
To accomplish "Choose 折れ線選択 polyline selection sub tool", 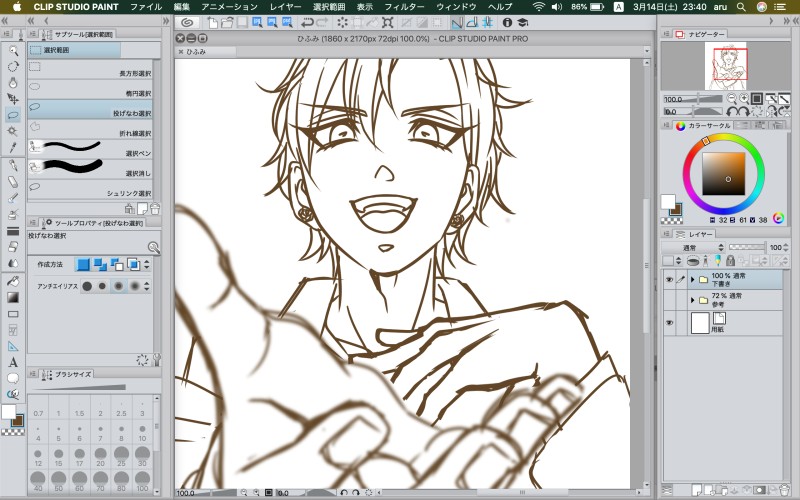I will (90, 129).
